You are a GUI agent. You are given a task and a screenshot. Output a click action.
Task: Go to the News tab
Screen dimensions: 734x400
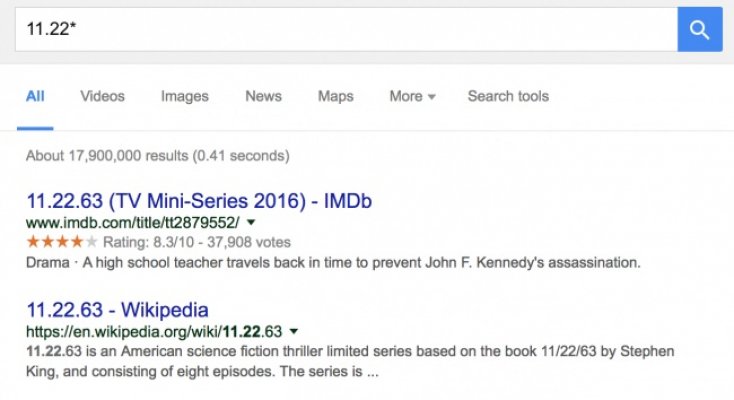(x=263, y=96)
